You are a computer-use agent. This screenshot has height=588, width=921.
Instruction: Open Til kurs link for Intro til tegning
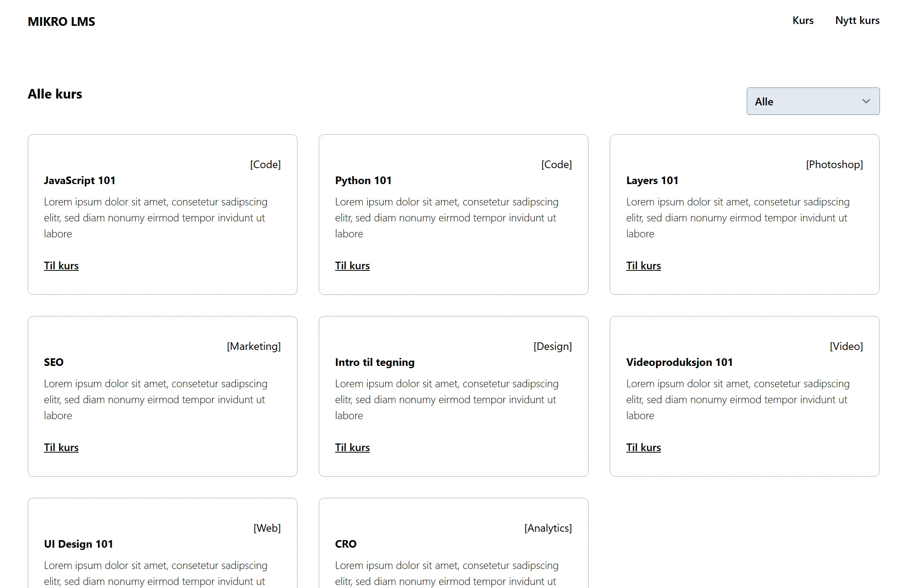coord(352,447)
